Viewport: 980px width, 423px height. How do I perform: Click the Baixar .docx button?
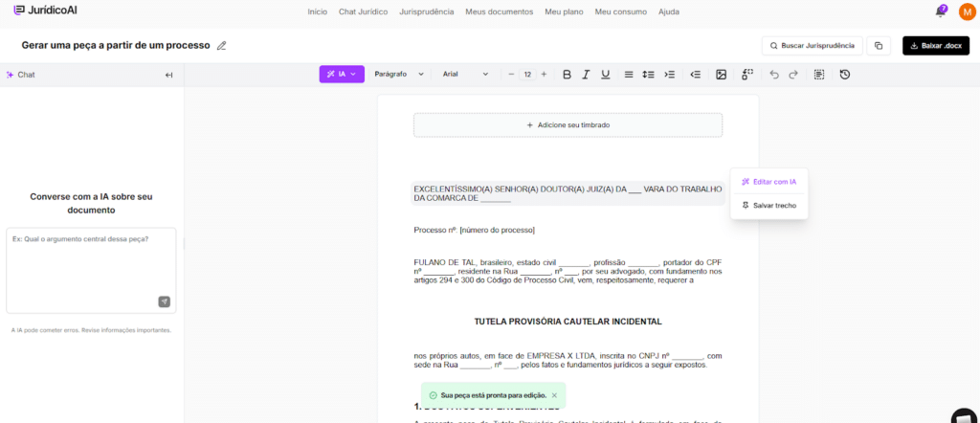[935, 45]
